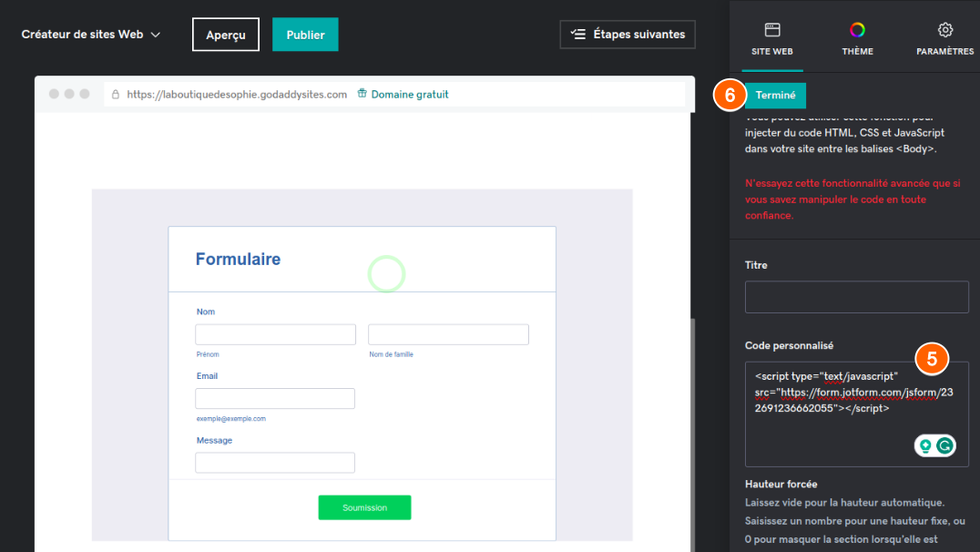Click the Code personnalisé text area
The height and width of the screenshot is (552, 980).
(x=856, y=414)
